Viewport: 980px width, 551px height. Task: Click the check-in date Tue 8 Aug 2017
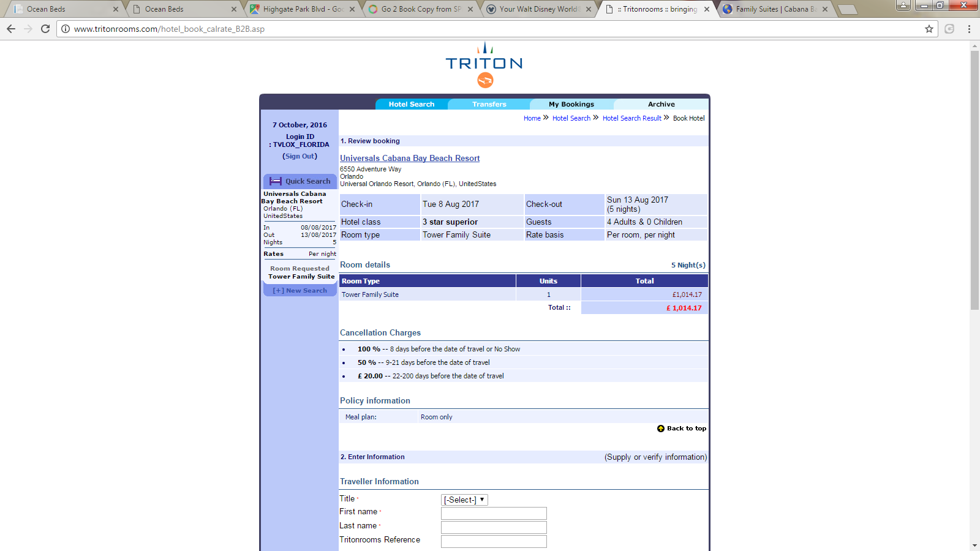451,204
